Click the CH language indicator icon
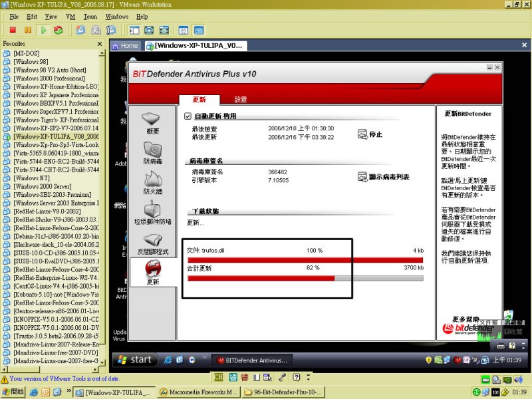The width and height of the screenshot is (532, 399). click(x=219, y=377)
